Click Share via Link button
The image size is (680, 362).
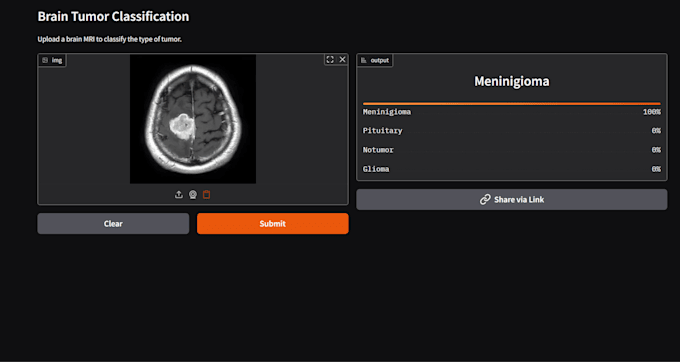[x=512, y=199]
